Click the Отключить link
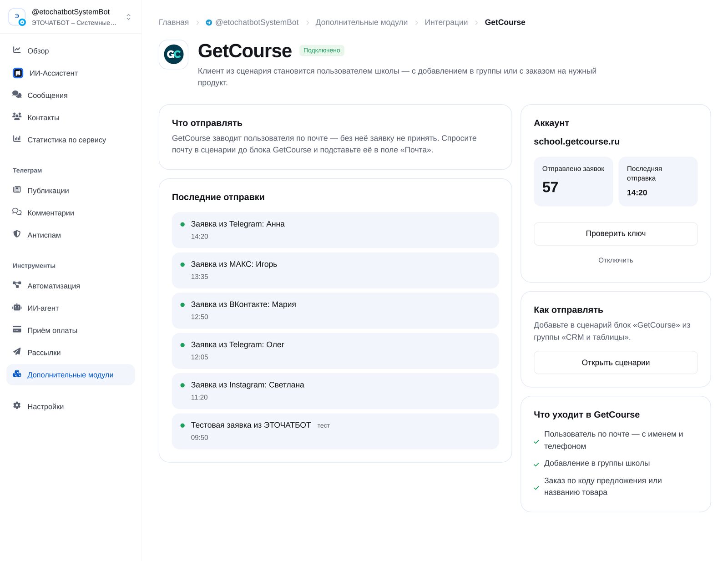Viewport: 728px width, 561px height. [x=616, y=260]
